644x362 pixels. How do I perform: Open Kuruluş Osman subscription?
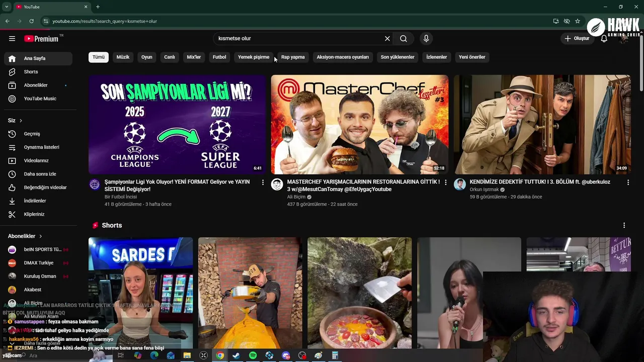(38, 277)
